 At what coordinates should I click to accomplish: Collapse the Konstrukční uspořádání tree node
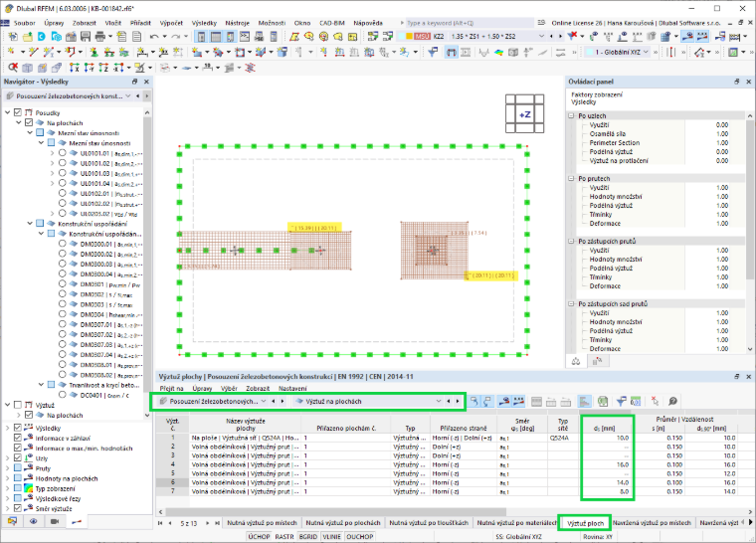pos(30,224)
